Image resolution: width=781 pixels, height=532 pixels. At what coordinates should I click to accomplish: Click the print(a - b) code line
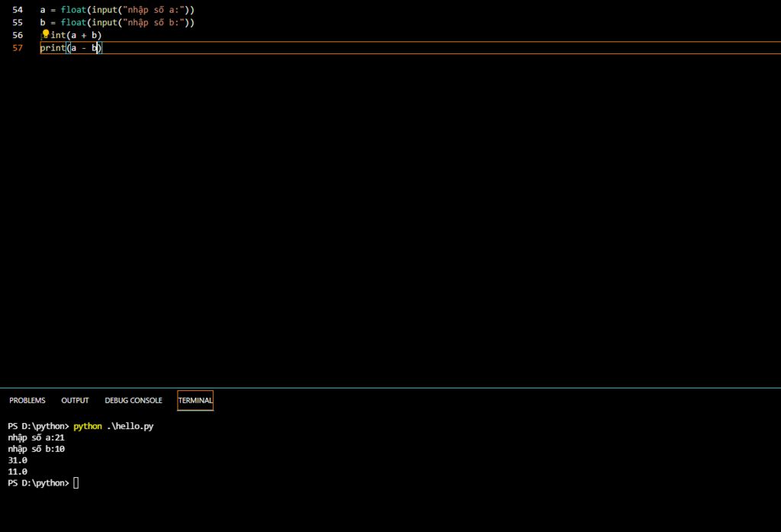pyautogui.click(x=71, y=48)
